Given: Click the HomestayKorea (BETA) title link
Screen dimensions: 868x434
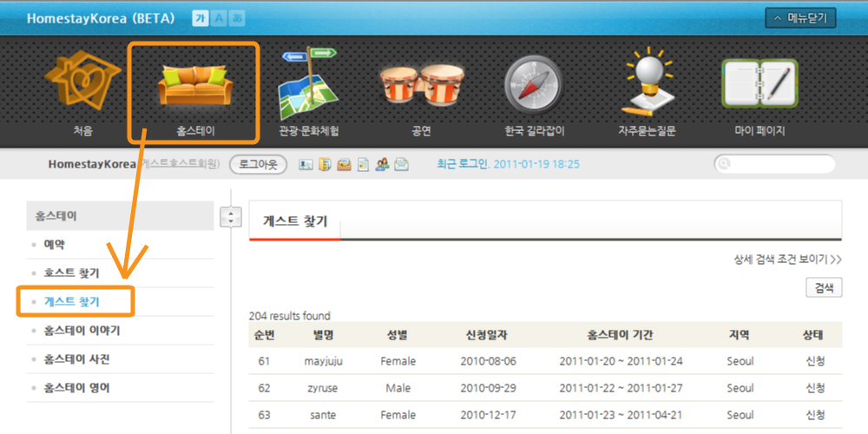Looking at the screenshot, I should 101,18.
